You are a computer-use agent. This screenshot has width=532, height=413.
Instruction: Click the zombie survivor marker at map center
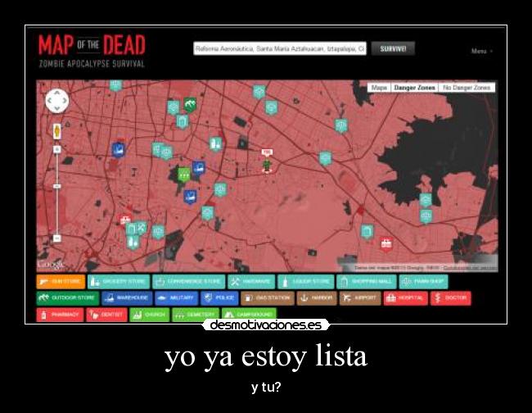267,164
